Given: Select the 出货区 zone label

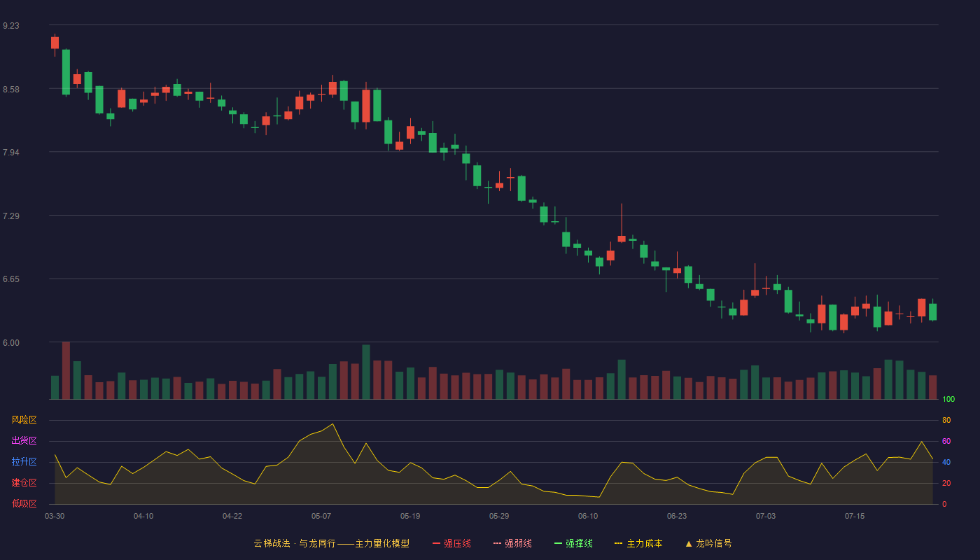Looking at the screenshot, I should coord(24,441).
